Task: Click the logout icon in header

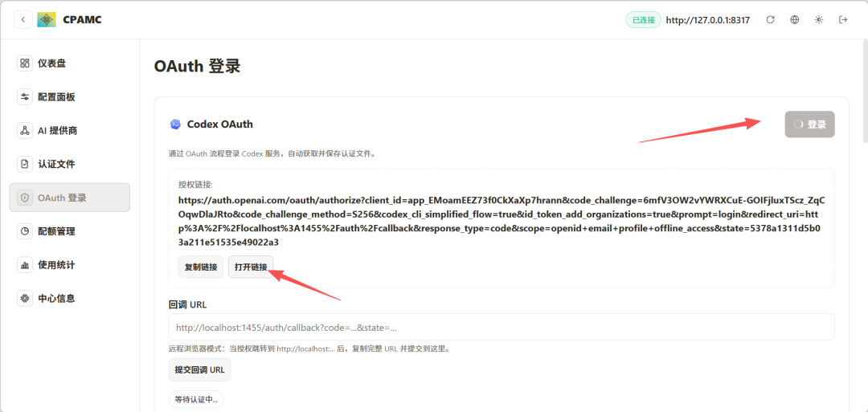Action: tap(843, 20)
